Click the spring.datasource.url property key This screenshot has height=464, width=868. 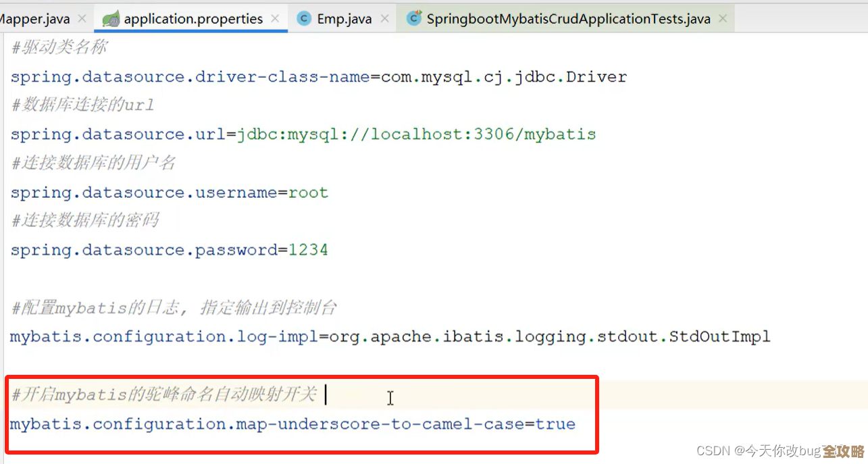click(x=118, y=134)
